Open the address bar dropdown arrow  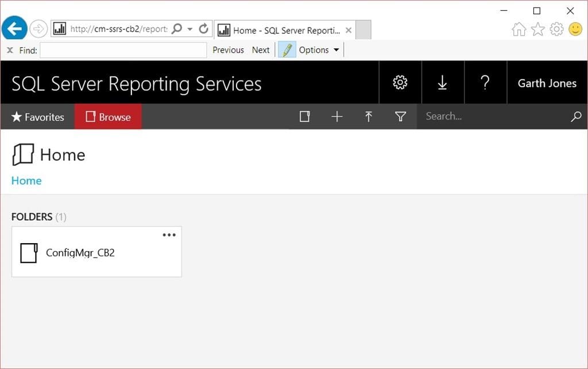tap(189, 29)
